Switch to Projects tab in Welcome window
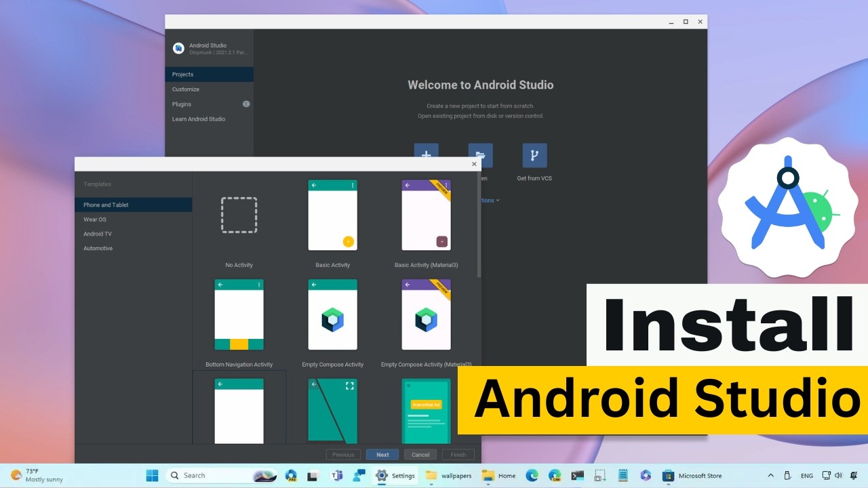This screenshot has width=868, height=488. pos(209,75)
